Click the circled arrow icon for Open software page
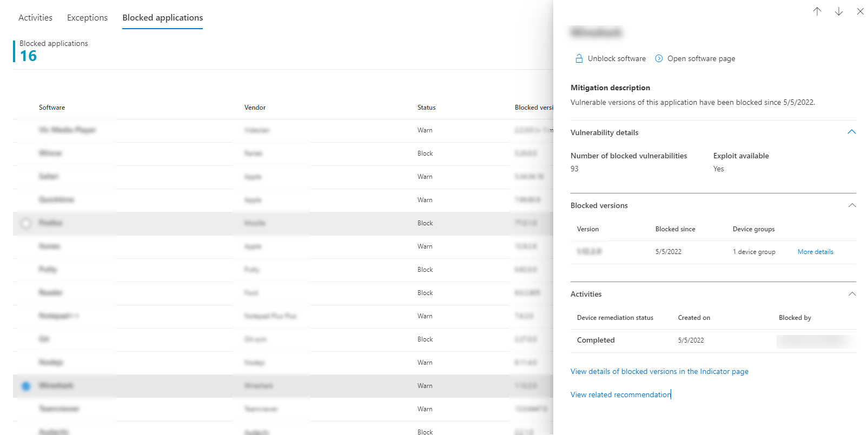 tap(659, 58)
